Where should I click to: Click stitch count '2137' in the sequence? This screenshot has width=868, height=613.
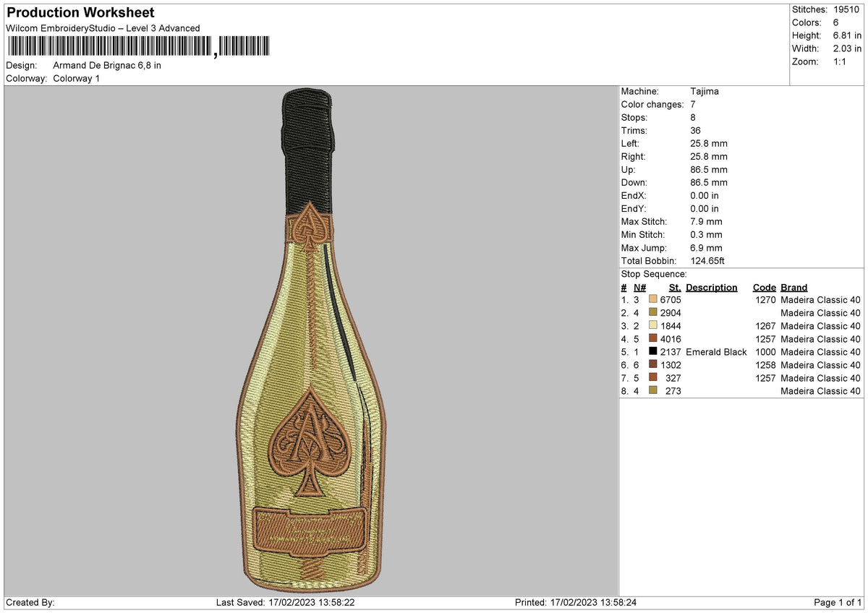click(671, 352)
